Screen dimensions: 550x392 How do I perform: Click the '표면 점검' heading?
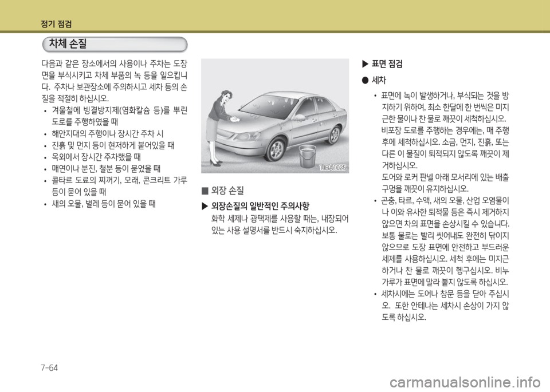(387, 64)
